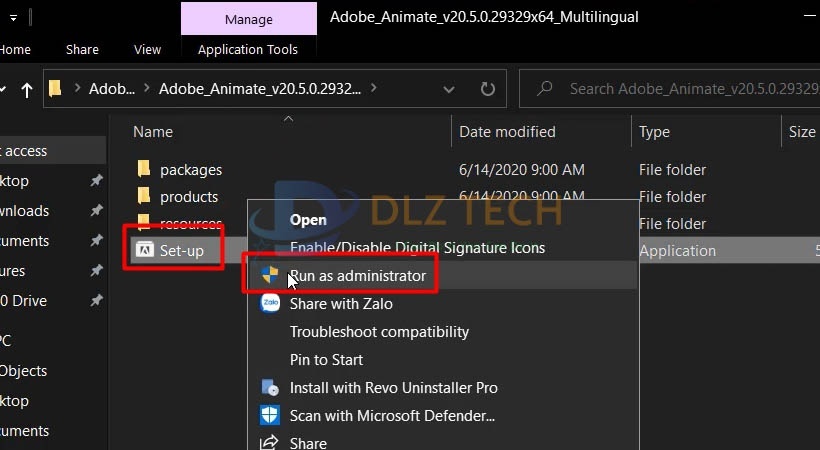The height and width of the screenshot is (450, 820).
Task: Click the folder icon in address bar
Action: click(55, 88)
